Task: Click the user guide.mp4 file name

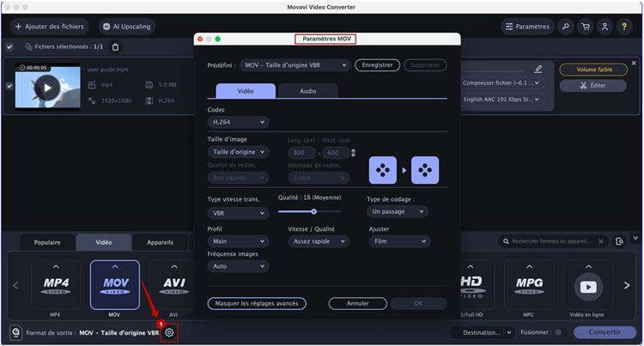Action: 107,70
